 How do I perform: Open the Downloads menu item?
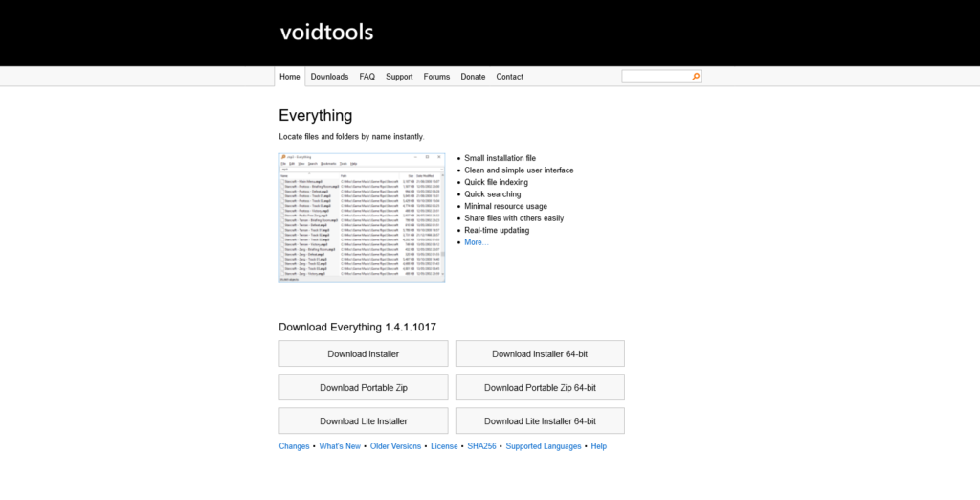coord(329,77)
